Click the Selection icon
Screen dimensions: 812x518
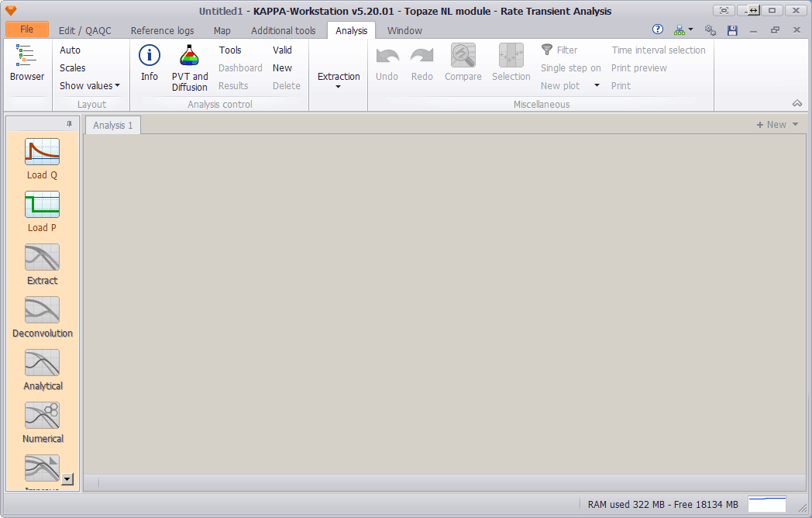[x=511, y=55]
